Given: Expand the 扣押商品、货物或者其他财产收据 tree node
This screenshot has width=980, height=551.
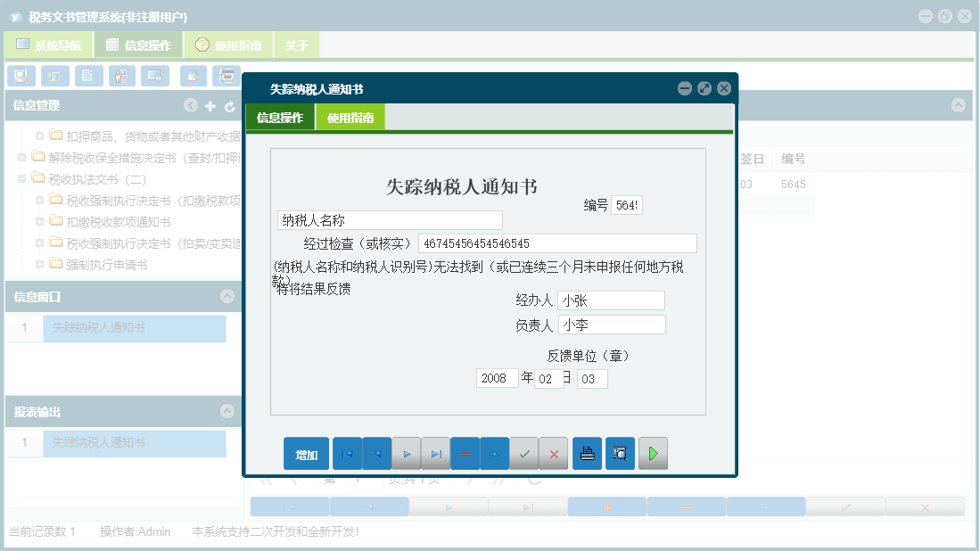Looking at the screenshot, I should tap(39, 136).
